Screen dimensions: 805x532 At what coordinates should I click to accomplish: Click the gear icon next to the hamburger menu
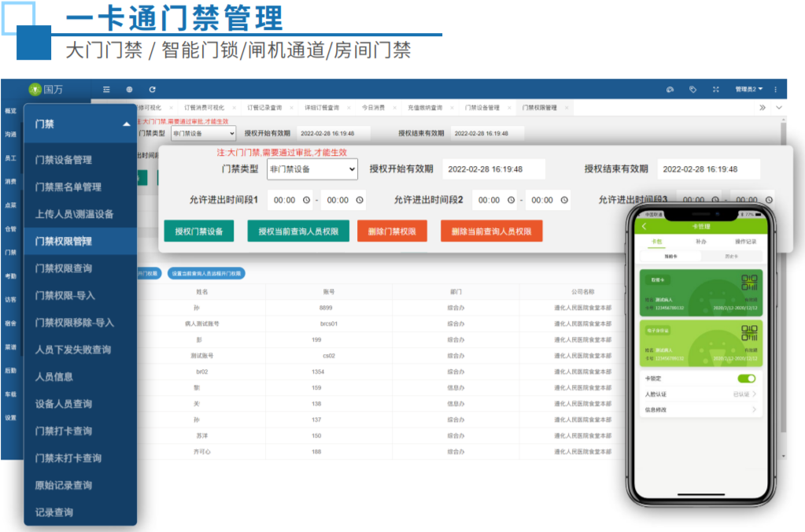coord(129,89)
